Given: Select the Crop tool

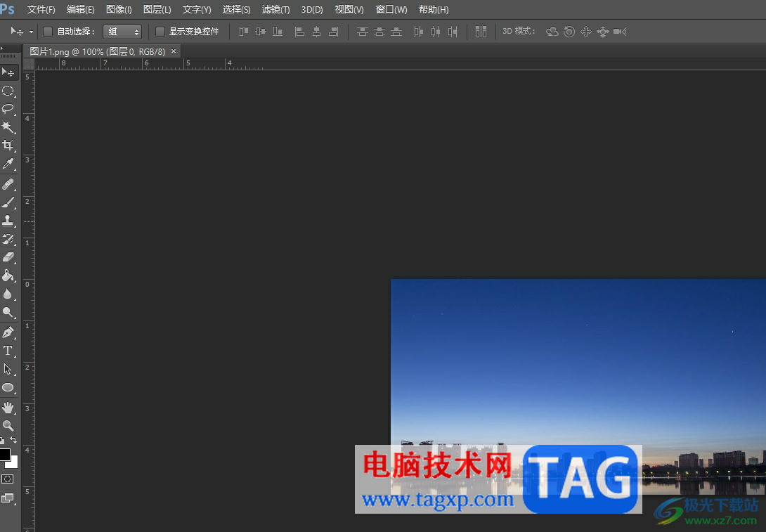Looking at the screenshot, I should (x=8, y=145).
